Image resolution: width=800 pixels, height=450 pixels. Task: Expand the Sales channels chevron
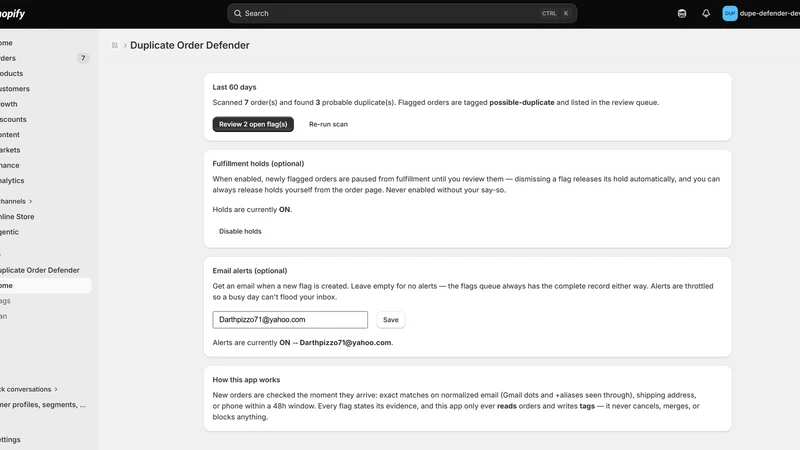pyautogui.click(x=31, y=202)
